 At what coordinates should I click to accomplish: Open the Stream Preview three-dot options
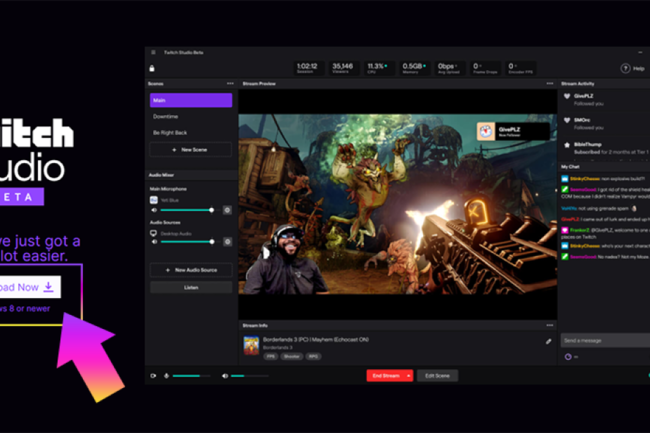[549, 84]
